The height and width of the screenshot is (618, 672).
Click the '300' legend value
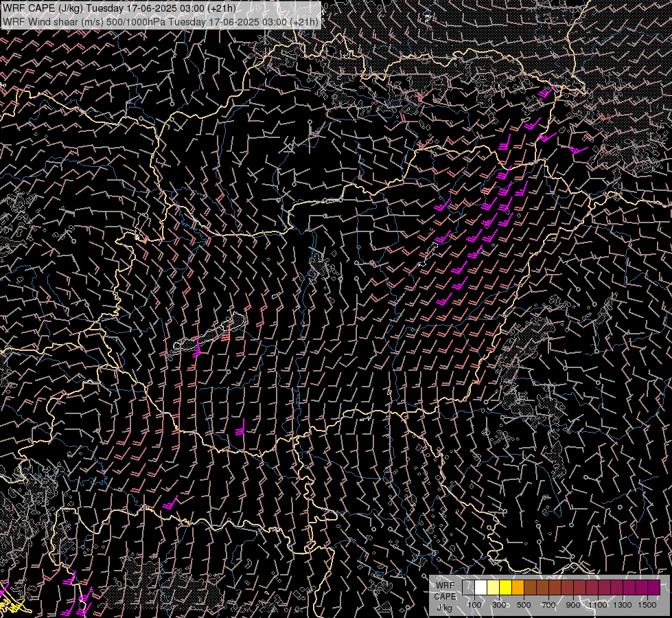(499, 605)
